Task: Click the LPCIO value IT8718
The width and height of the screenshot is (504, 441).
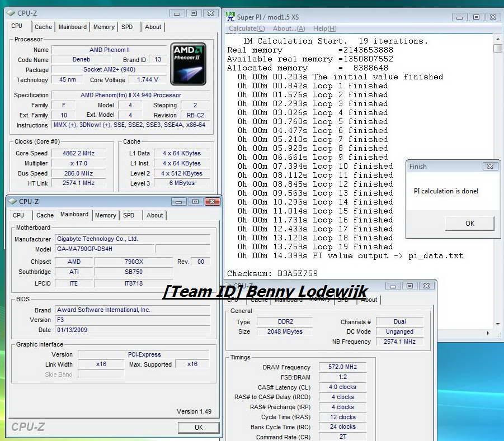Action: (133, 283)
